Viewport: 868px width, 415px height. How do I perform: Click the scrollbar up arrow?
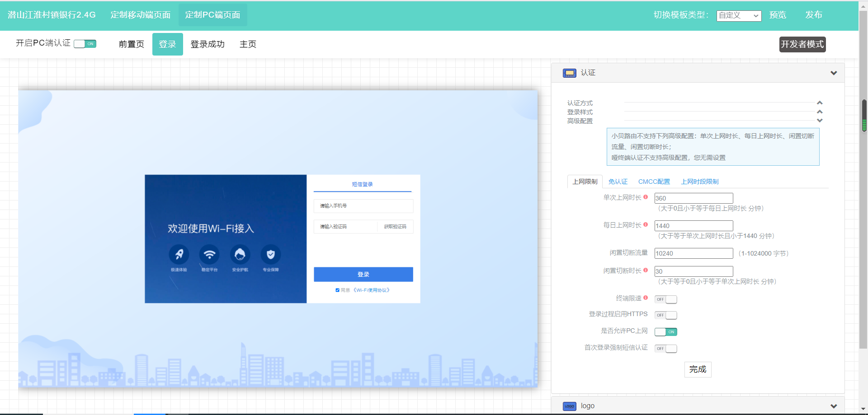pyautogui.click(x=863, y=6)
